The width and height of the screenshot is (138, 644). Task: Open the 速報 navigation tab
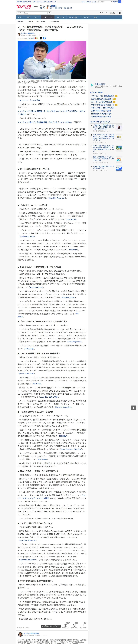[x=28, y=17]
